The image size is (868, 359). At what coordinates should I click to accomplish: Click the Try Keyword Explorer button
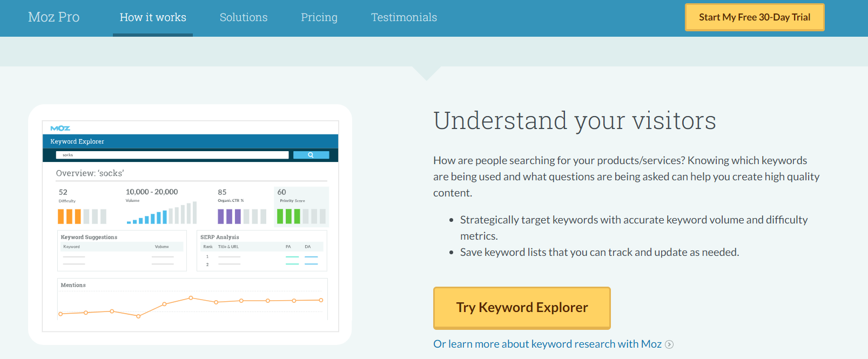coord(522,308)
